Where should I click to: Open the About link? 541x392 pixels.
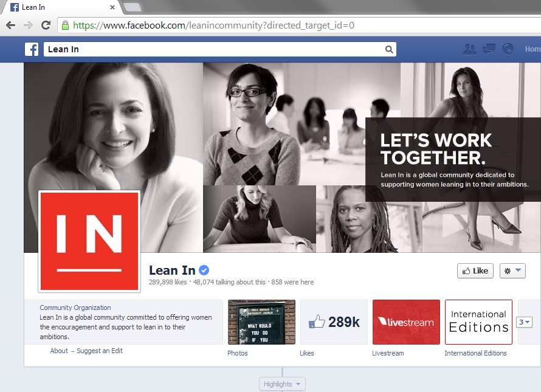[x=59, y=351]
